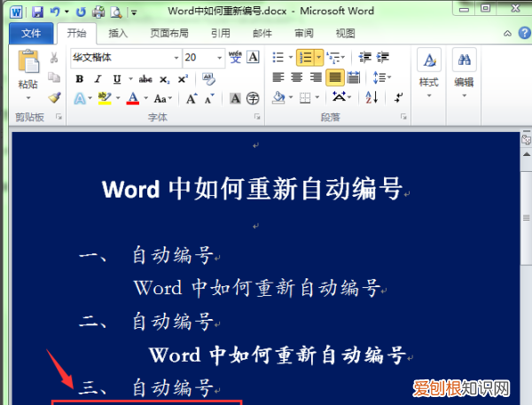Open the Underline style dropdown arrow
The width and height of the screenshot is (532, 405).
(x=130, y=79)
